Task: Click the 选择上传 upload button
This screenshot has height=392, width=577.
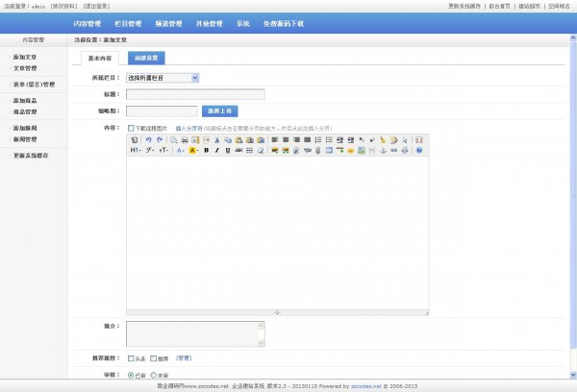Action: (219, 110)
